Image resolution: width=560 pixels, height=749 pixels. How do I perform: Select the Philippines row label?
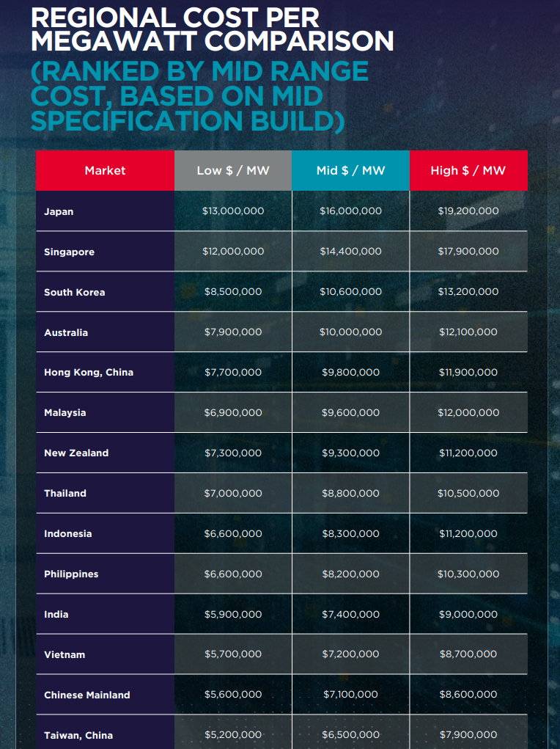[x=71, y=574]
